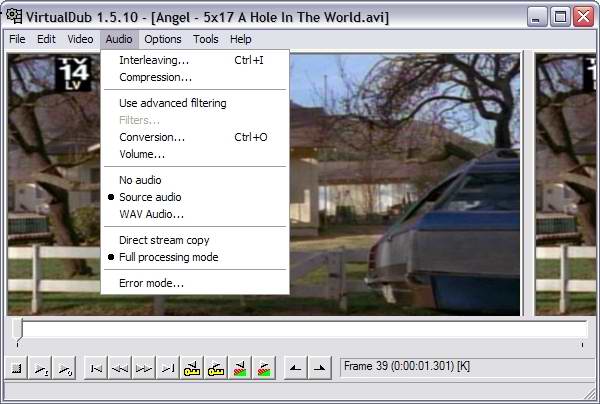Close the open Audio menu
This screenshot has height=404, width=600.
(x=119, y=39)
